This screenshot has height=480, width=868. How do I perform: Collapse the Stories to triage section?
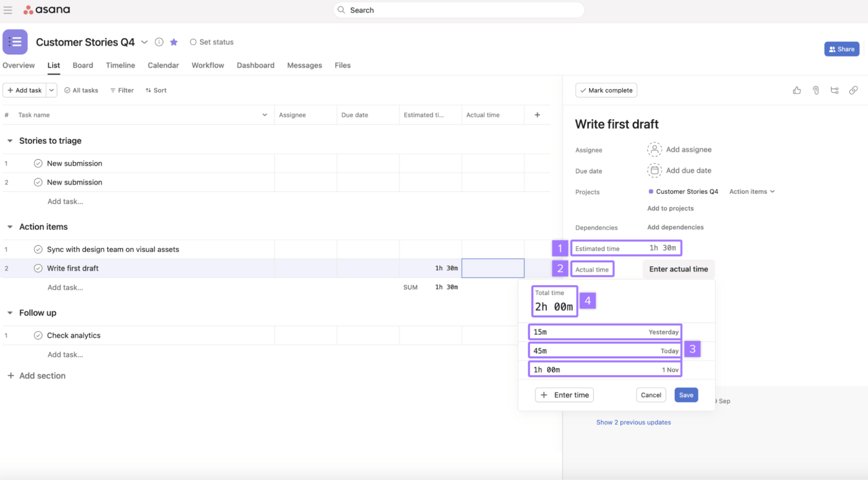click(x=10, y=140)
